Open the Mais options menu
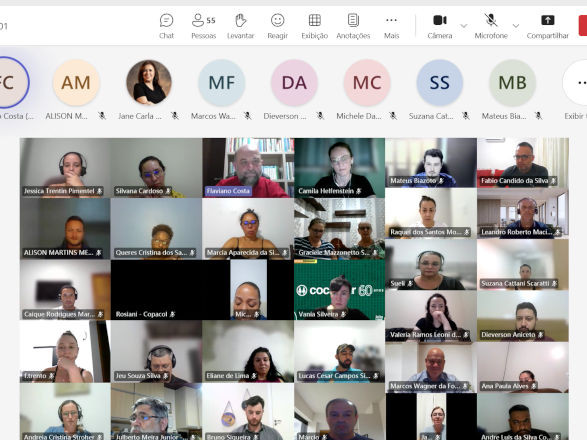 pyautogui.click(x=391, y=26)
